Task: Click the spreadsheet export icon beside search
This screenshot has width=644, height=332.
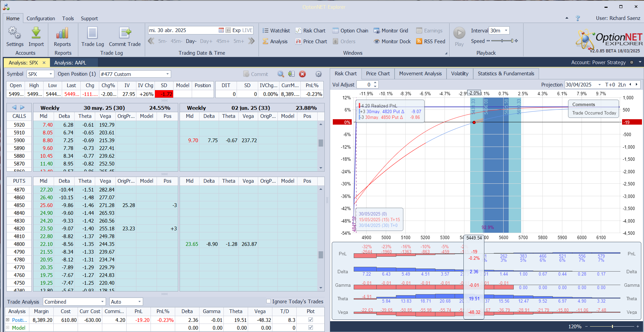Action: click(292, 74)
